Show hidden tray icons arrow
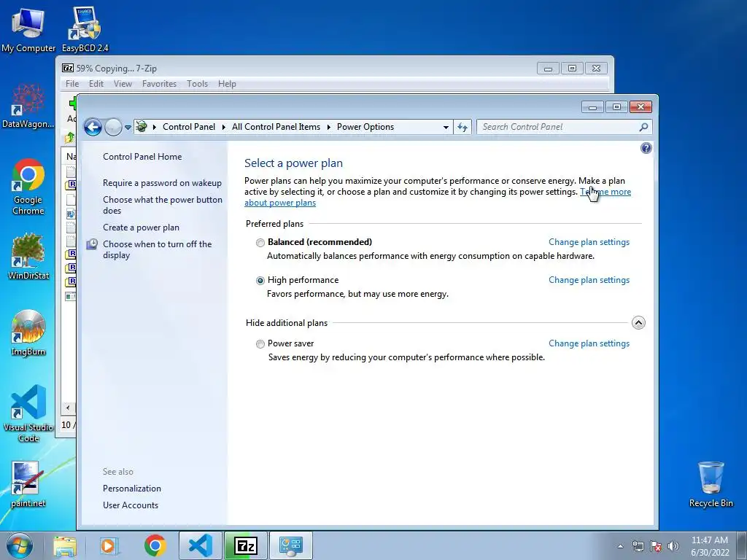The width and height of the screenshot is (747, 560). click(620, 546)
